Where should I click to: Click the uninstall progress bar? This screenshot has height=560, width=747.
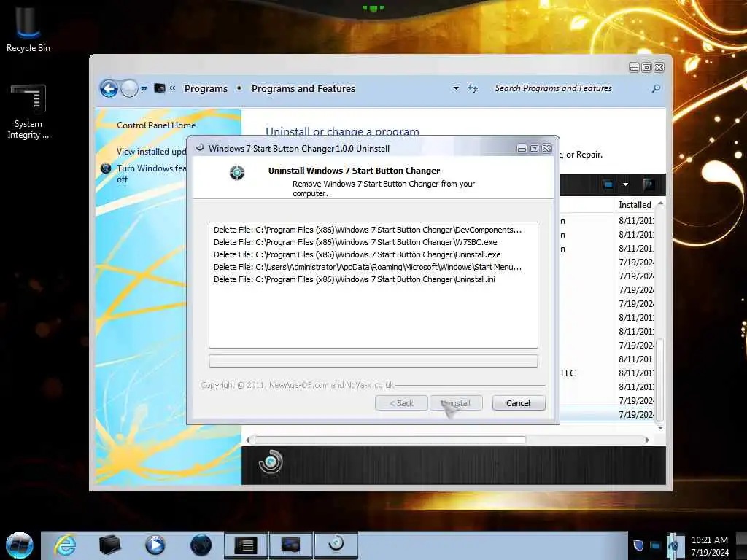373,361
